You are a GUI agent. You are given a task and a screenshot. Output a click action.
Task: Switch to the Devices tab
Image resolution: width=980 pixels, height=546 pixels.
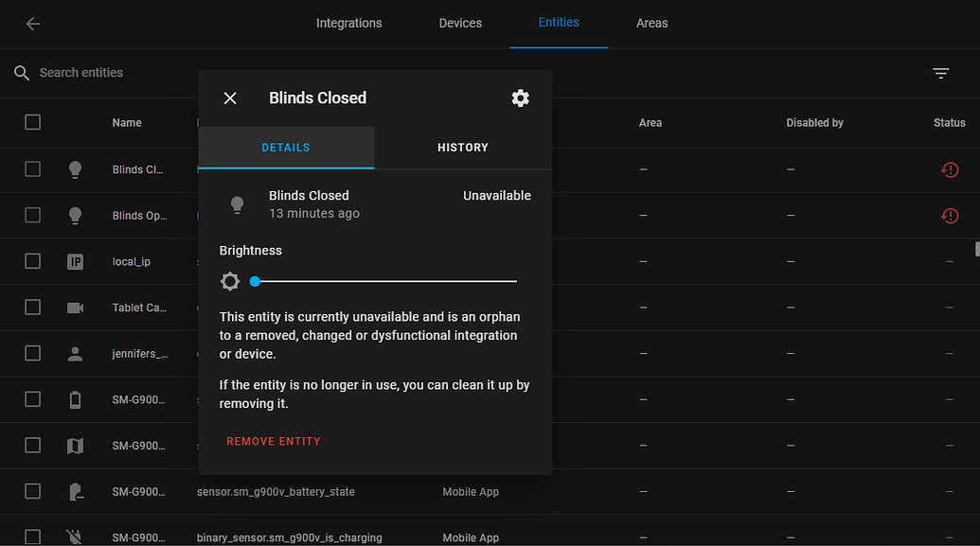[x=460, y=23]
